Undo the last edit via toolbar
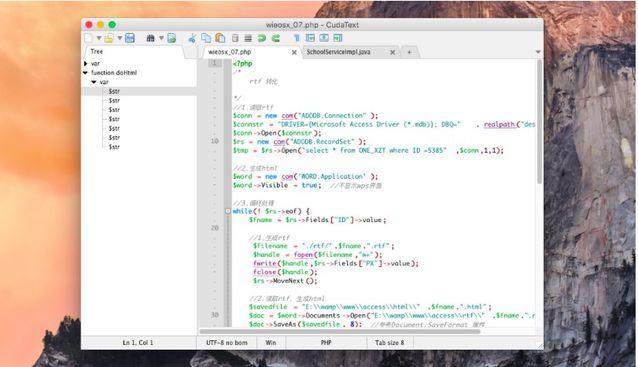Image resolution: width=638 pixels, height=367 pixels. [x=262, y=38]
